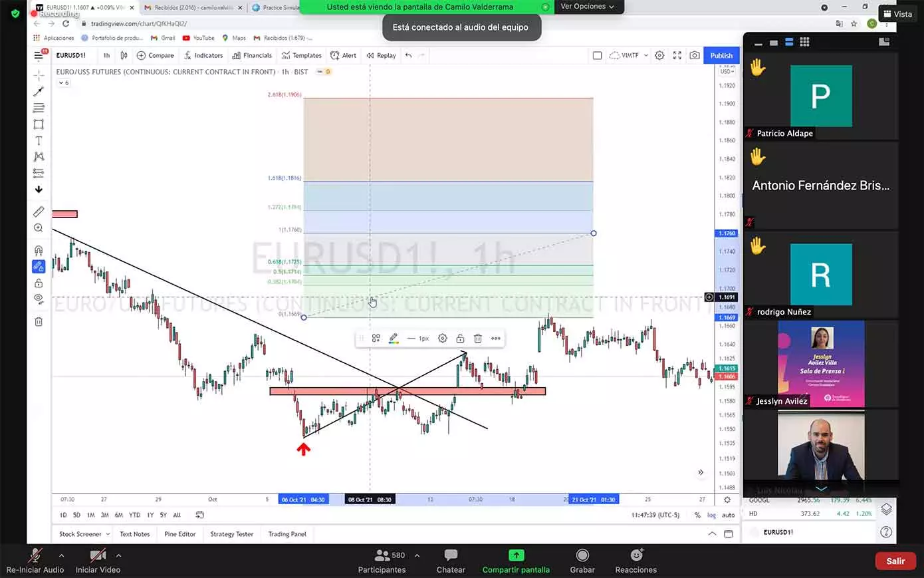
Task: Open the prediction and measurement tools
Action: (39, 173)
